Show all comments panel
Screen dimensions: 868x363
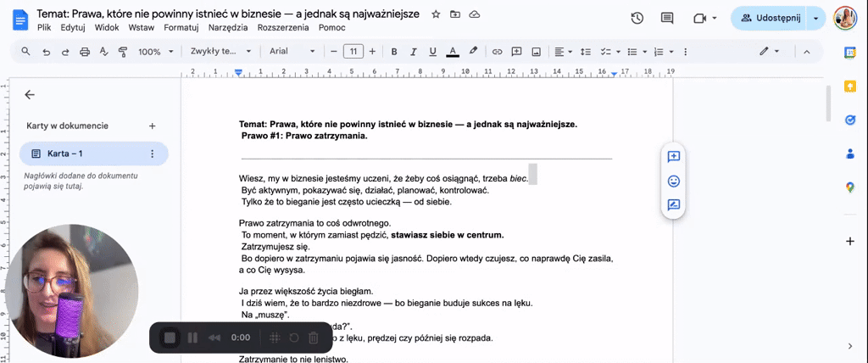[x=667, y=19]
